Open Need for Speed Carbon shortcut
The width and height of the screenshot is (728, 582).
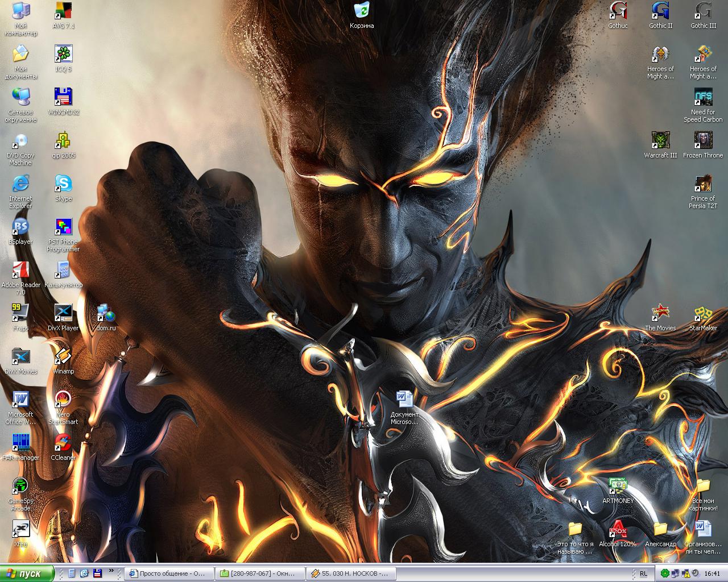pos(703,105)
